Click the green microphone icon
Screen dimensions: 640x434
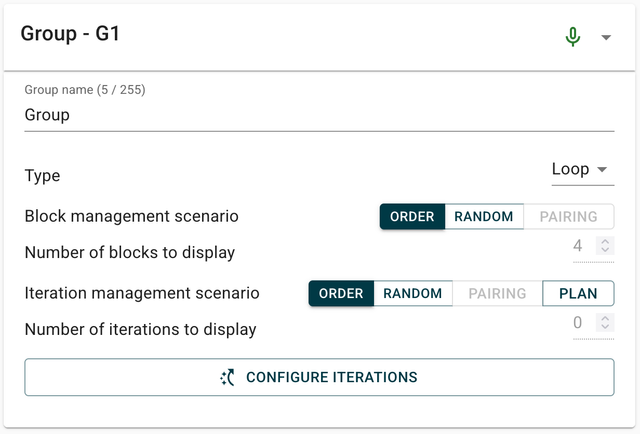tap(572, 37)
